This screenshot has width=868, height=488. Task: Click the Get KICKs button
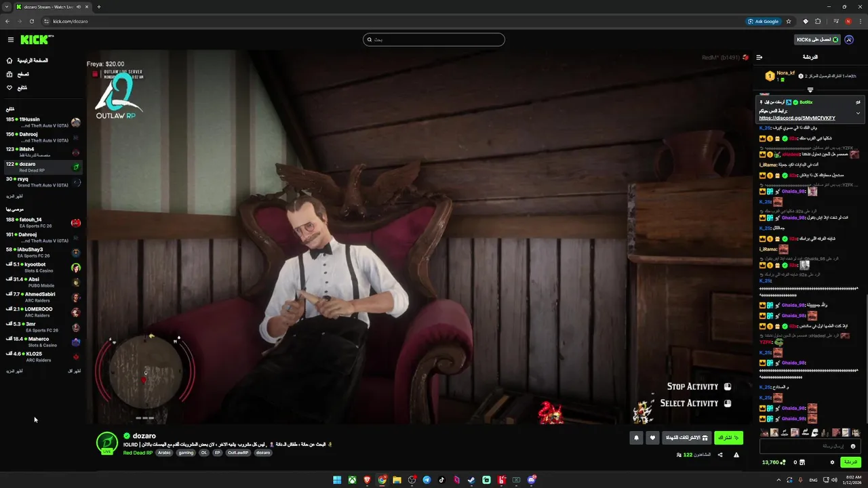[x=818, y=39]
